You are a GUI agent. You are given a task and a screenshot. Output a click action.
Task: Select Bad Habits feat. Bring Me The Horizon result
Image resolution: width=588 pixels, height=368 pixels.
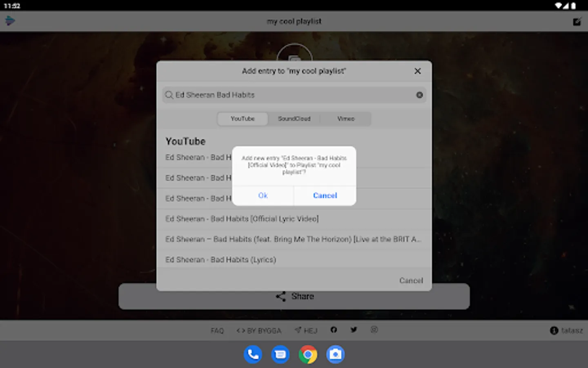click(x=294, y=239)
